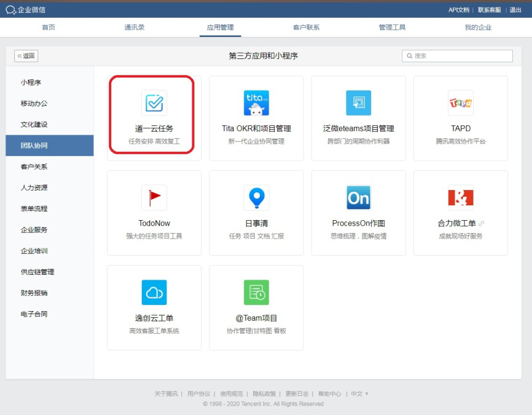Open the 泛微eteams项目管理 app icon
The height and width of the screenshot is (415, 532).
tap(358, 103)
